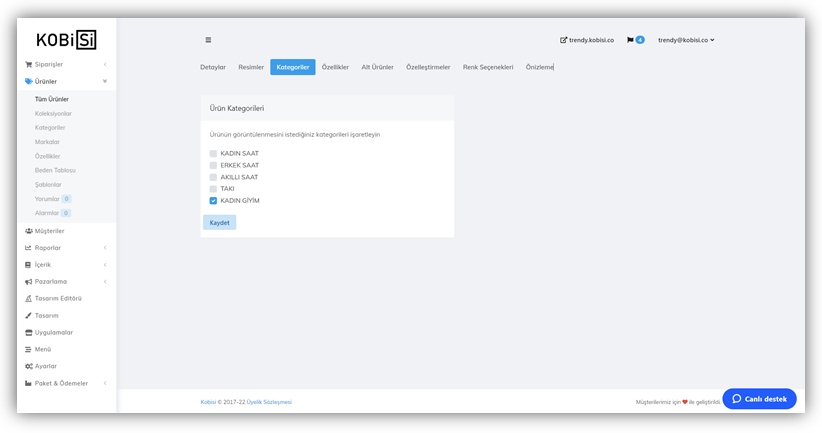Click the Müşteriler people icon
822x433 pixels.
pos(28,231)
